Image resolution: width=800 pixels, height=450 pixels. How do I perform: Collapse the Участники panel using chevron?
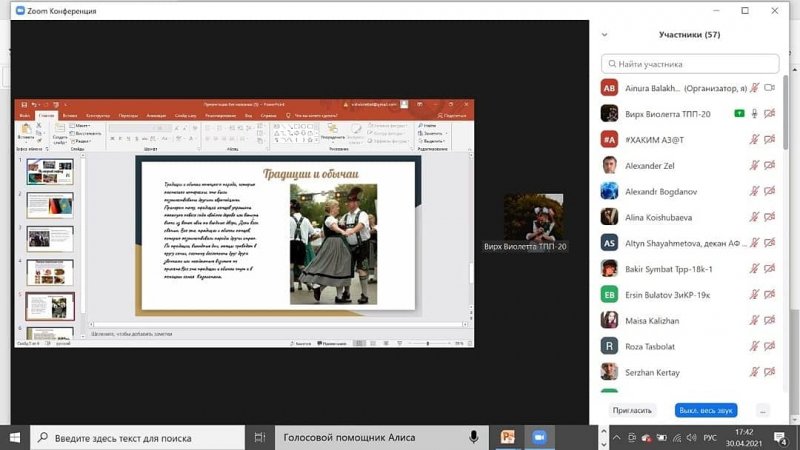[x=604, y=35]
